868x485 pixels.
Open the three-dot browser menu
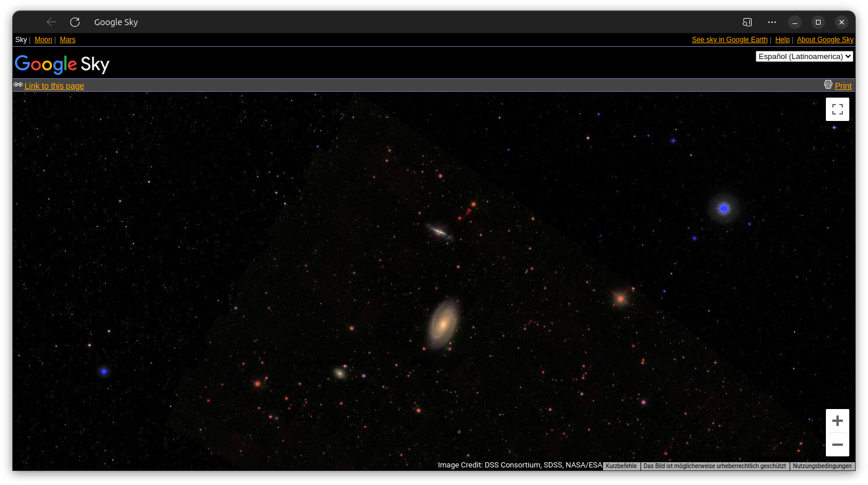[772, 22]
